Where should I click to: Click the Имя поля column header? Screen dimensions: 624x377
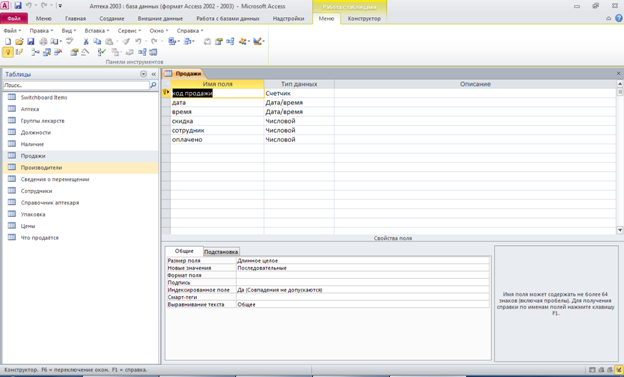(217, 84)
